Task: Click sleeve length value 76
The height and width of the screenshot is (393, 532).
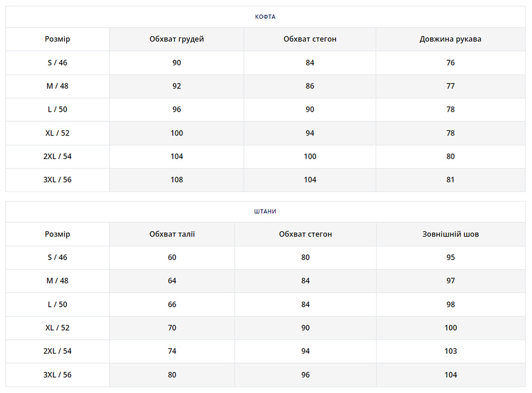Action: (450, 63)
